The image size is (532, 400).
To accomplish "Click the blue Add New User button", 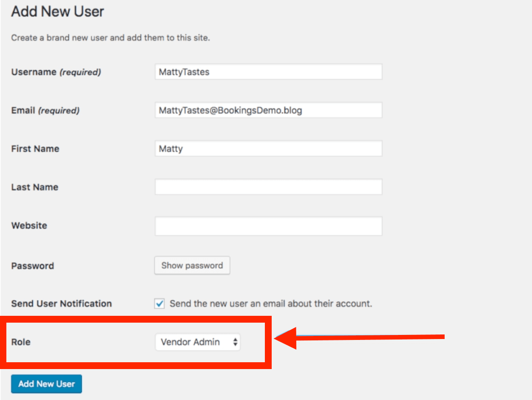I will (x=46, y=384).
